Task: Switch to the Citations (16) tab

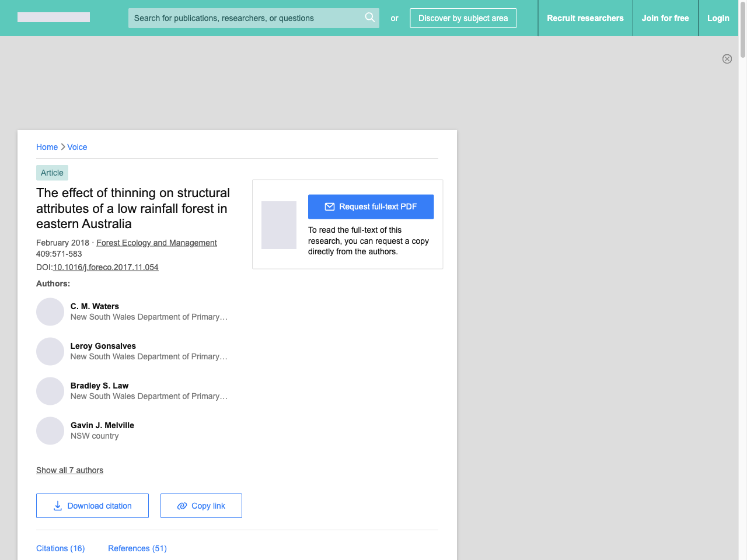Action: point(60,548)
